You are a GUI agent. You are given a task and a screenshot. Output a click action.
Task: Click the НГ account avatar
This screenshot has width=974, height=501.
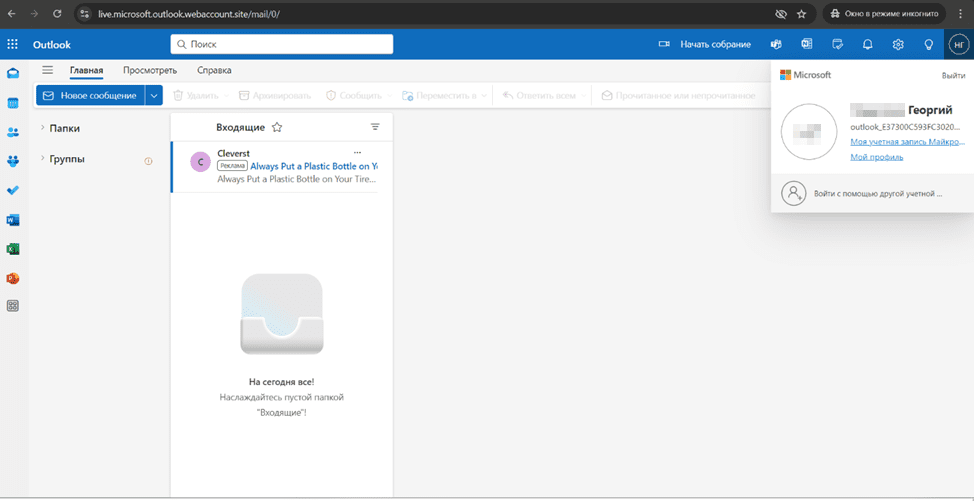pyautogui.click(x=958, y=44)
